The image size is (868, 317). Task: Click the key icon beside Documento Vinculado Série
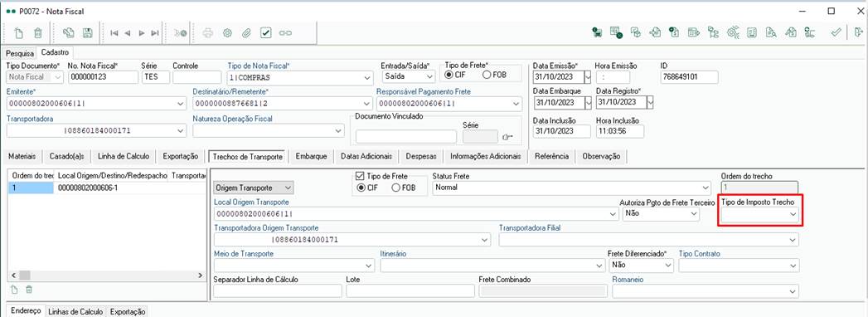(507, 137)
